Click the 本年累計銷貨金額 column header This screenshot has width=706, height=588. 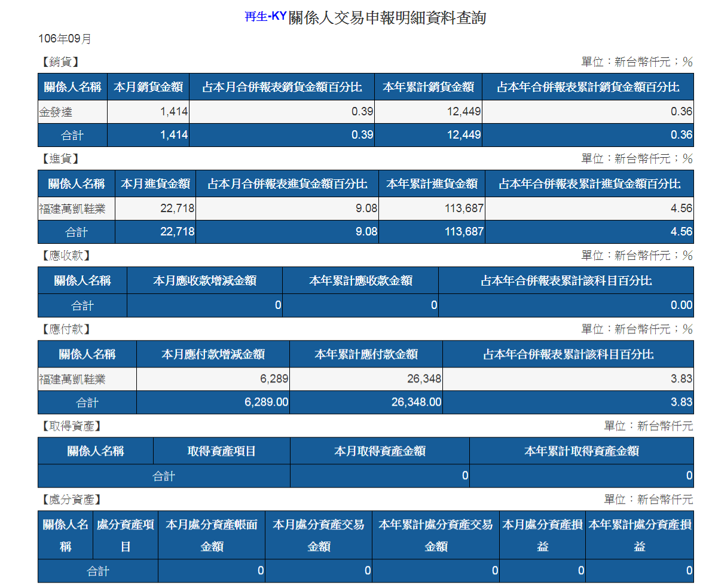[x=428, y=87]
